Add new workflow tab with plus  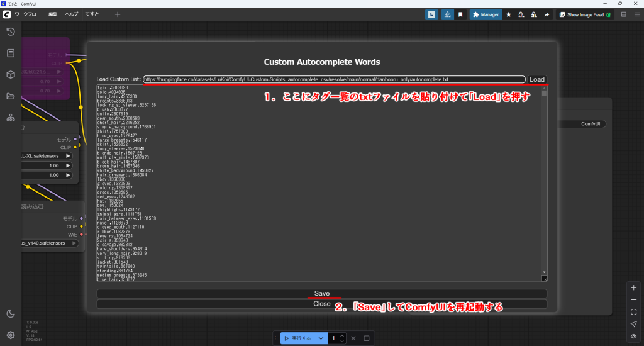point(118,14)
